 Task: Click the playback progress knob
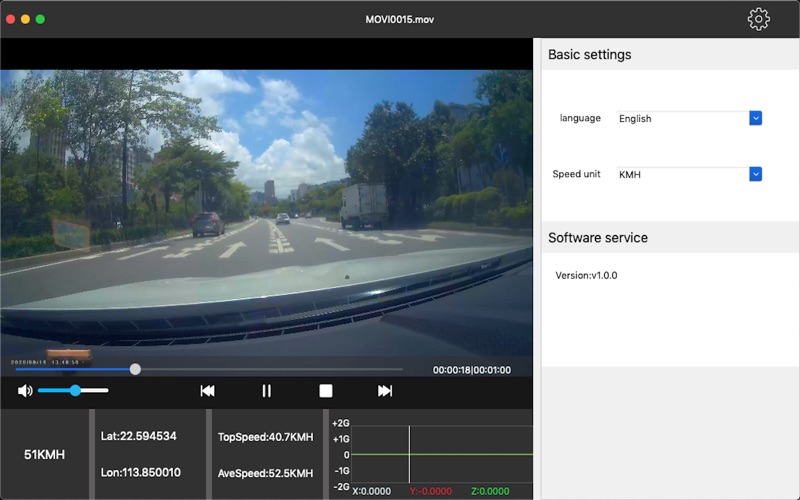pos(135,369)
